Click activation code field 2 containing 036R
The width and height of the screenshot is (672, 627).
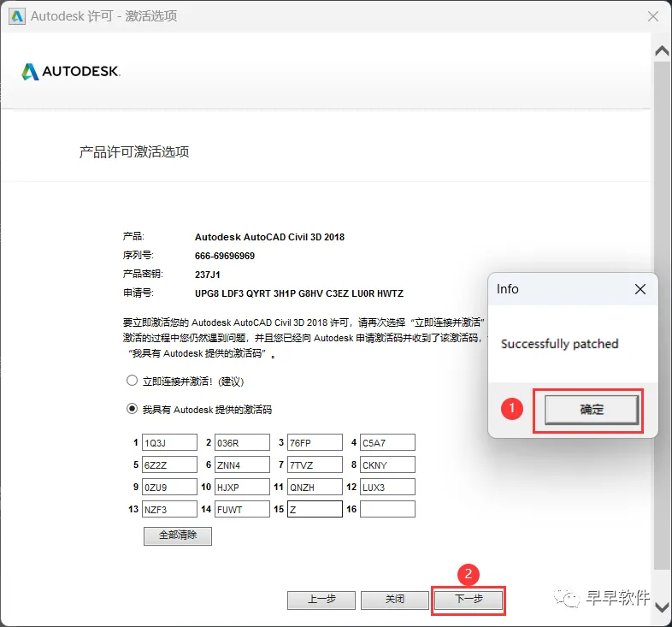pyautogui.click(x=242, y=442)
